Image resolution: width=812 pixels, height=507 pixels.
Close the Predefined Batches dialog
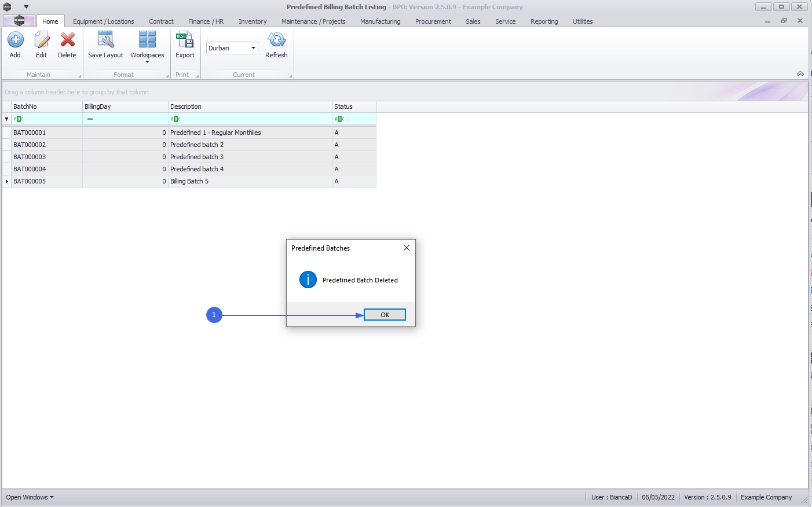[407, 248]
